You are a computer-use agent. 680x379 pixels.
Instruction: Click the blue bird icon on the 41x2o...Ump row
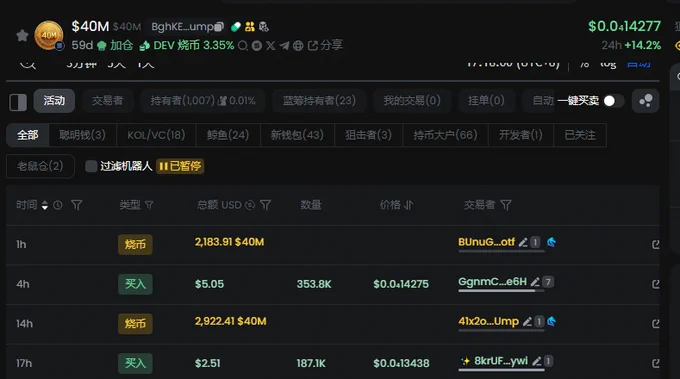pos(551,321)
